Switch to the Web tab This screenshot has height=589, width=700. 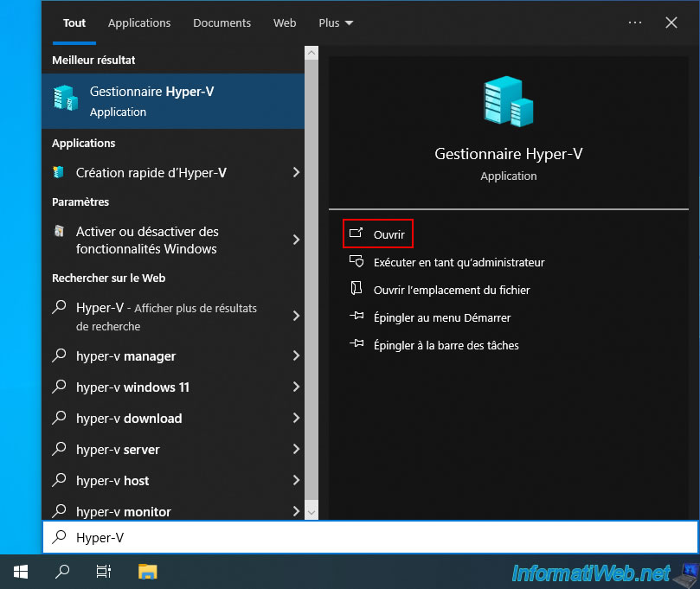coord(285,22)
